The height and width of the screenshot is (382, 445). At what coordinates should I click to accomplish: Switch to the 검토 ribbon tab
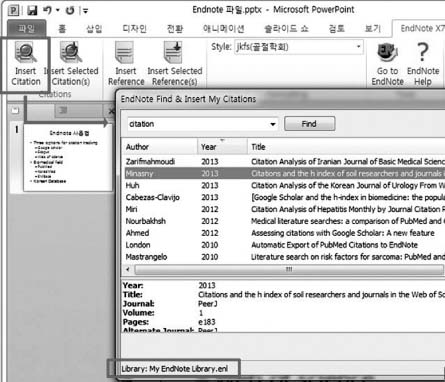[x=336, y=29]
